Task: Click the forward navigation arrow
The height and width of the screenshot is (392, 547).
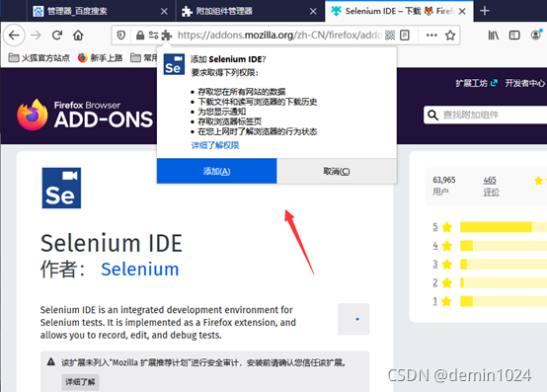Action: (x=36, y=36)
